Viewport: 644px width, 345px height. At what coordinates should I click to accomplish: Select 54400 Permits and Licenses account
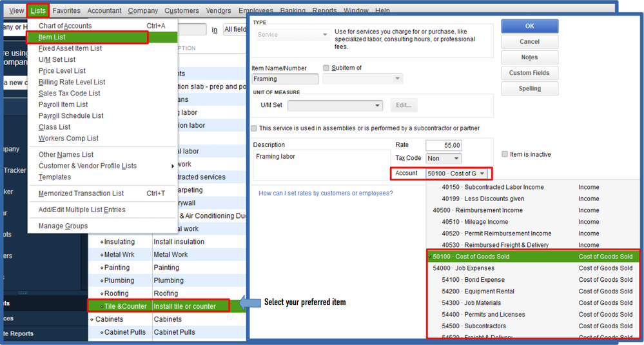click(x=533, y=314)
